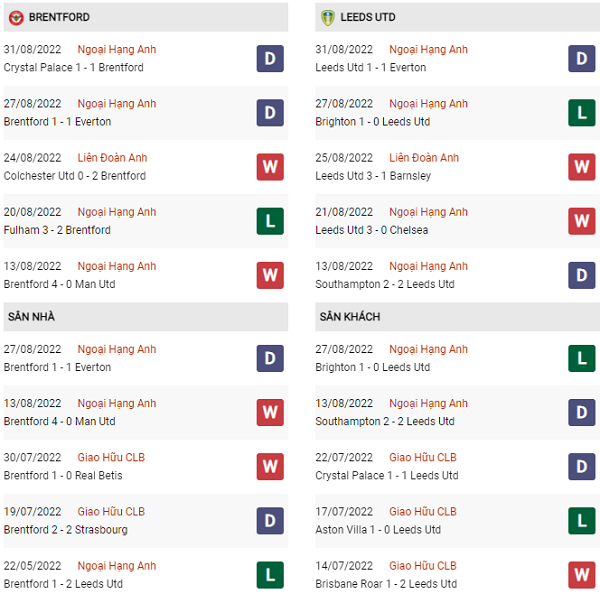Click the Leeds Utd club crest icon
Viewport: 600px width, 594px height.
click(x=328, y=18)
